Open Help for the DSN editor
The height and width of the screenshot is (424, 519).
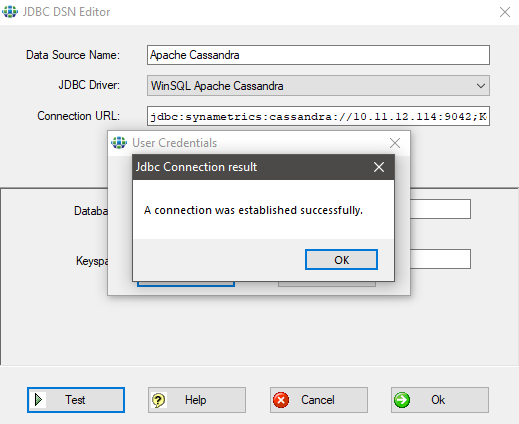(197, 400)
